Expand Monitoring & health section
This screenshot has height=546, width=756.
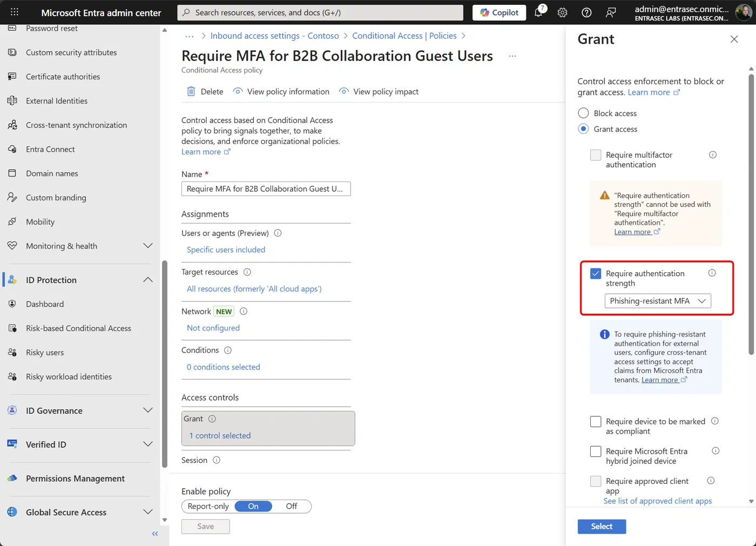pyautogui.click(x=147, y=246)
